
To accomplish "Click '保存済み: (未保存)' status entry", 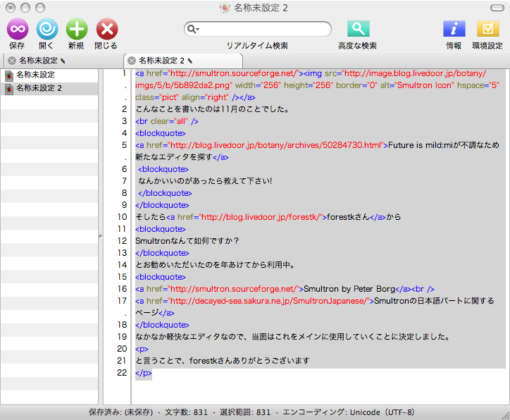I will (x=120, y=412).
